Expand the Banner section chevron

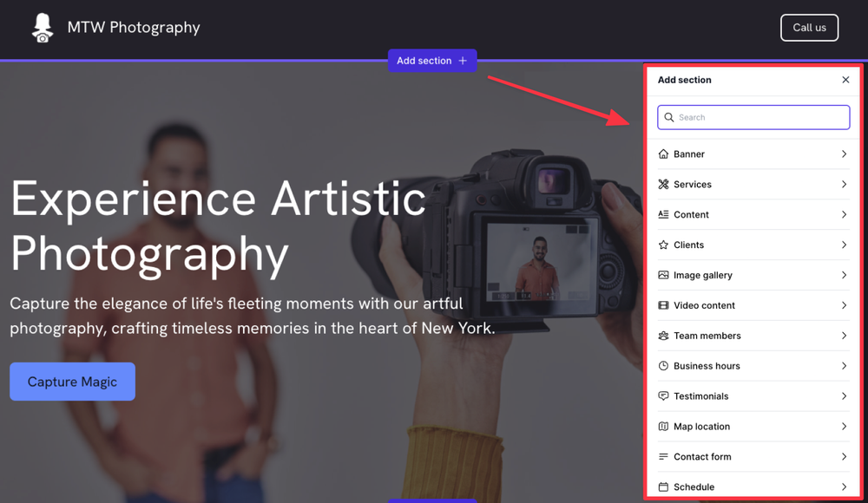coord(845,154)
